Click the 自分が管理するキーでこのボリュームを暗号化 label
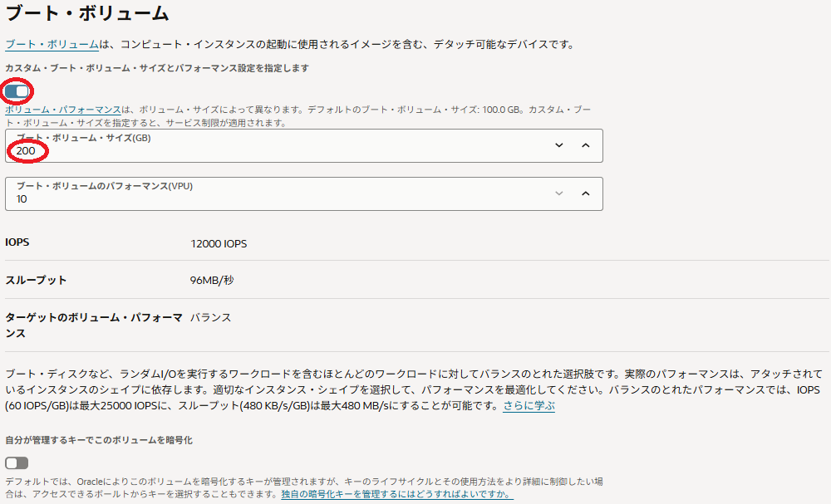The width and height of the screenshot is (831, 504). coord(99,440)
